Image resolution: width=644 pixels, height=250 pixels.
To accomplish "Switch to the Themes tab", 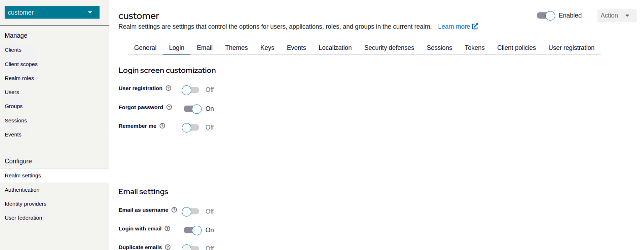I will tap(236, 48).
